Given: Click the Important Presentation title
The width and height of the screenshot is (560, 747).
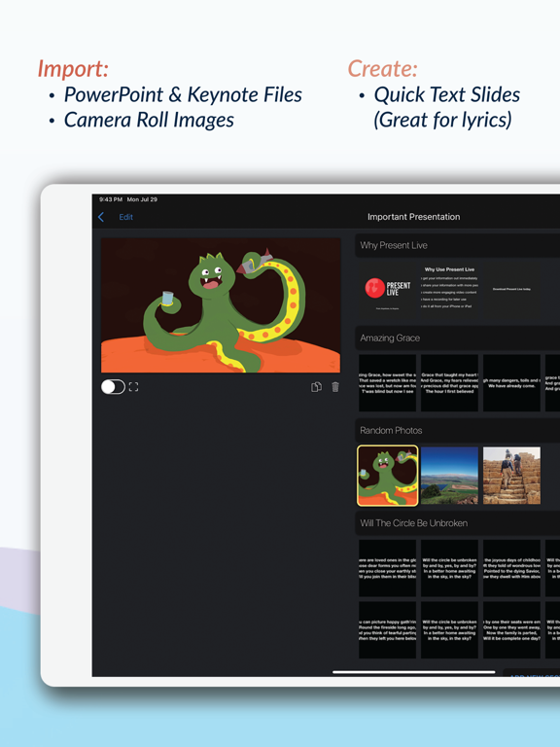Looking at the screenshot, I should click(414, 217).
